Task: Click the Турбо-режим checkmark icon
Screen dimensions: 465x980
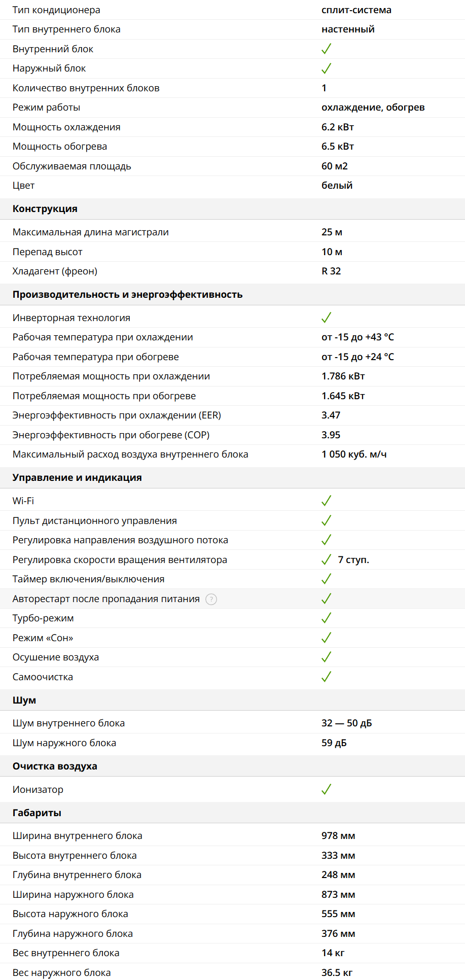Action: pos(326,618)
